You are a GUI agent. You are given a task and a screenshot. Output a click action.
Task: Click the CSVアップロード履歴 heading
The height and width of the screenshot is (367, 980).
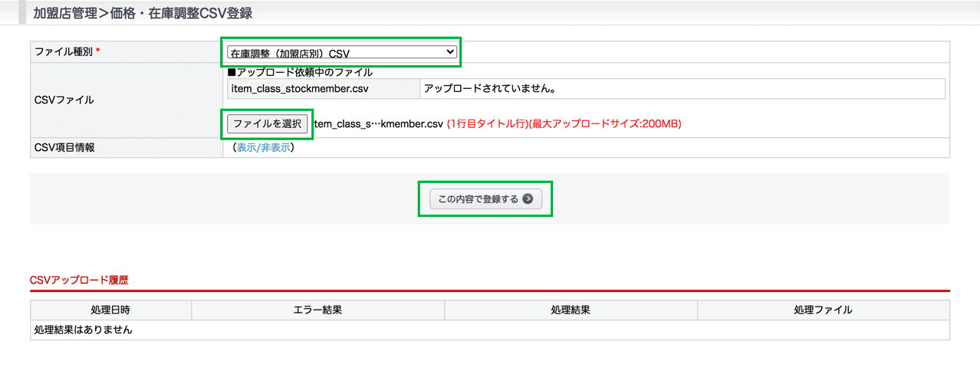79,280
